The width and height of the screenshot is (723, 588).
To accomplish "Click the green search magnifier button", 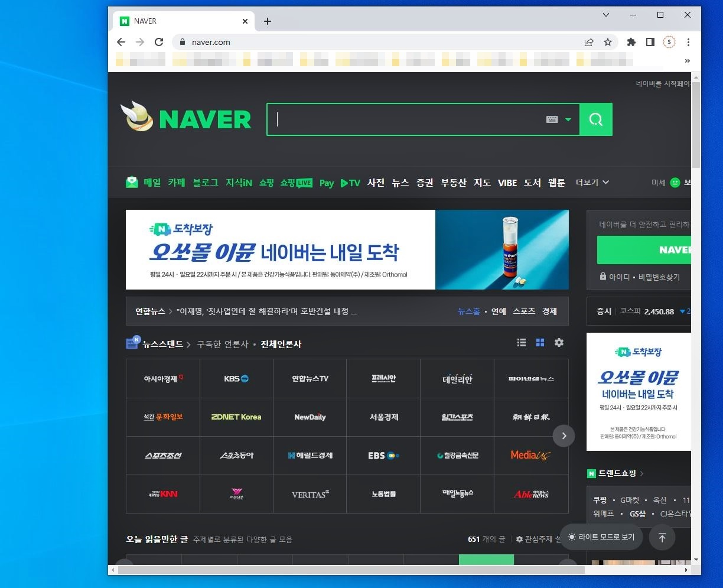I will point(596,119).
